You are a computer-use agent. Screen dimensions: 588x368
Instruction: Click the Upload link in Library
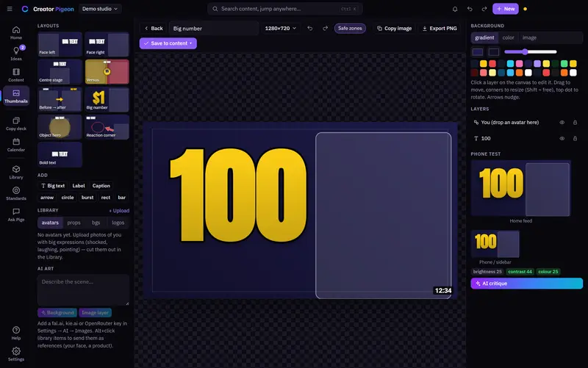119,211
